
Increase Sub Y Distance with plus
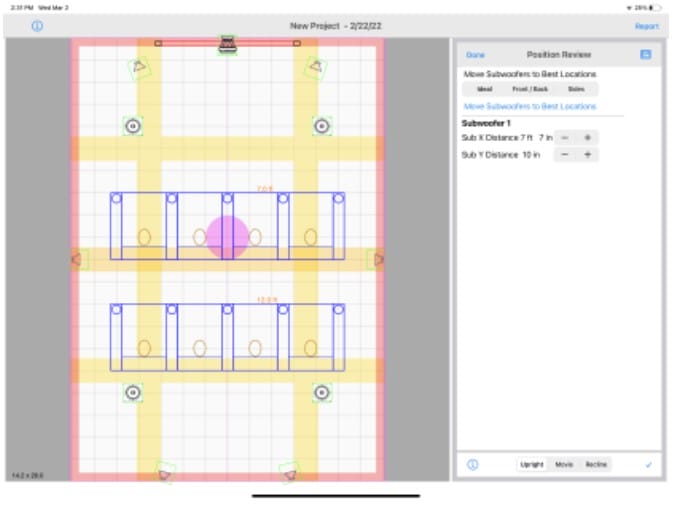point(587,155)
